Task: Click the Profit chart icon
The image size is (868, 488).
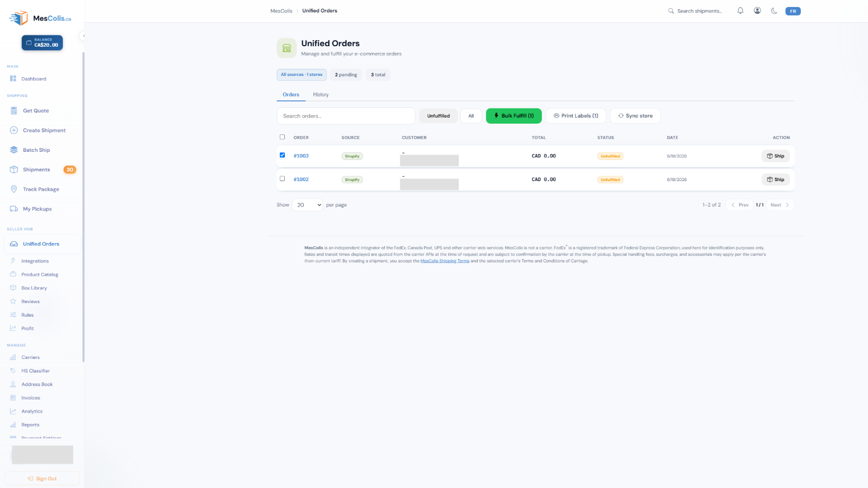Action: 13,329
